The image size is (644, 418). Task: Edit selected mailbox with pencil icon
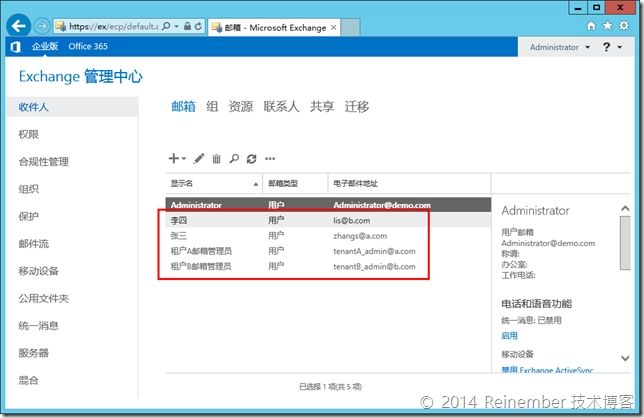pos(199,158)
